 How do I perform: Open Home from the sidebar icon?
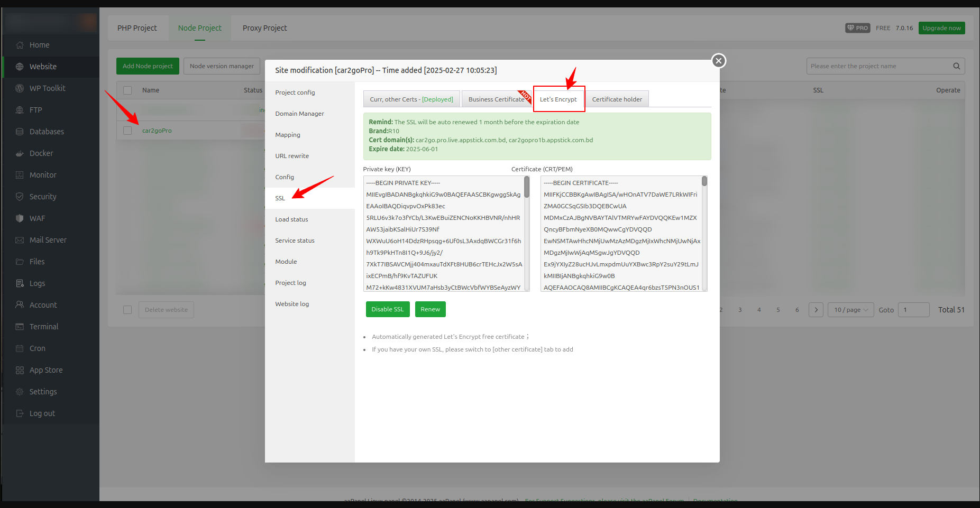tap(20, 45)
